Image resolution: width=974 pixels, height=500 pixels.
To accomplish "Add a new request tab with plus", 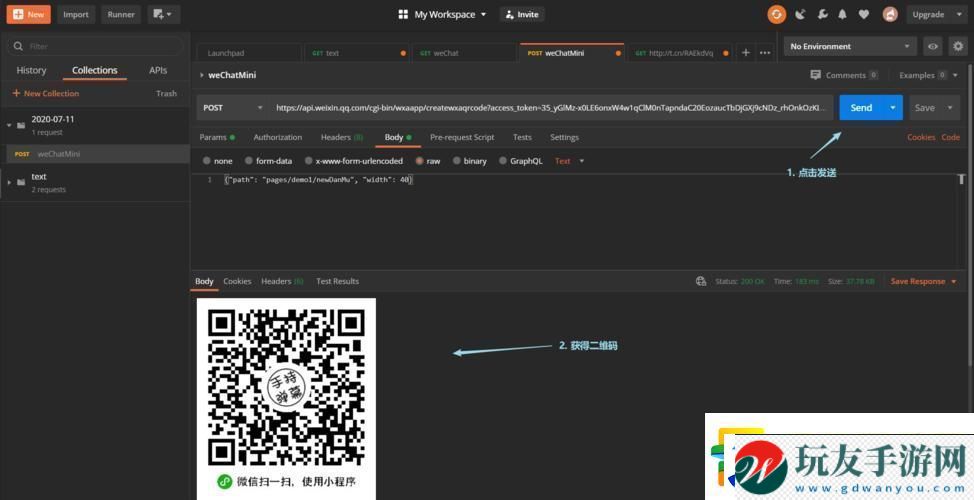I will (746, 53).
